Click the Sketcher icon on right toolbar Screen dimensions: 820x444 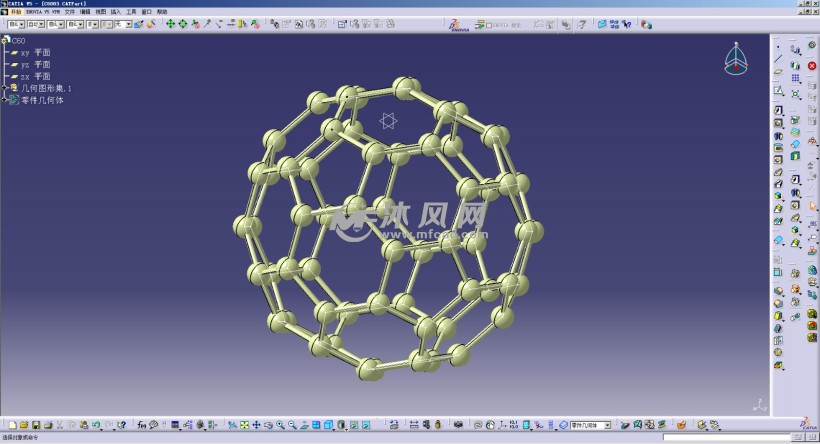coord(778,90)
